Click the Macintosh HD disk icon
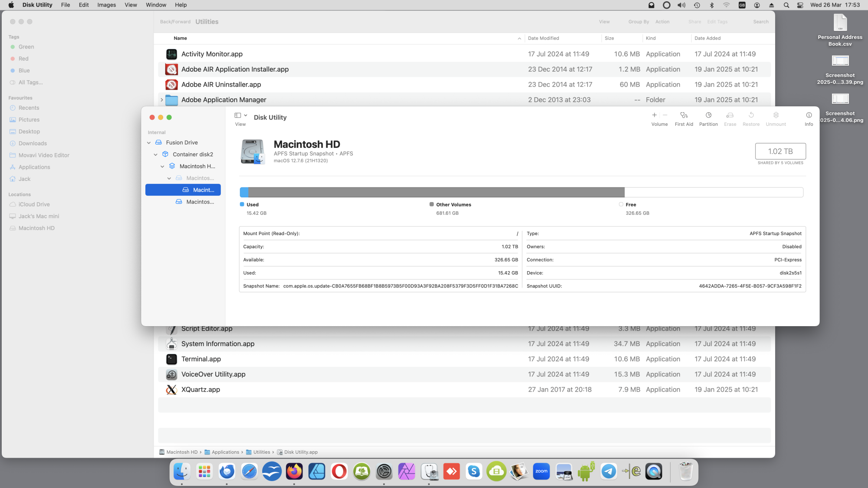 coord(253,151)
